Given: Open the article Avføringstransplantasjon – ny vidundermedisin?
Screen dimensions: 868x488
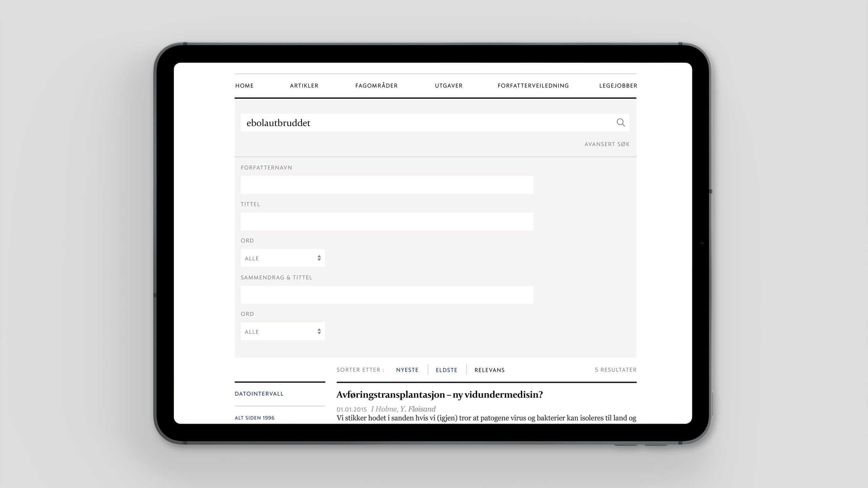Looking at the screenshot, I should pyautogui.click(x=439, y=395).
